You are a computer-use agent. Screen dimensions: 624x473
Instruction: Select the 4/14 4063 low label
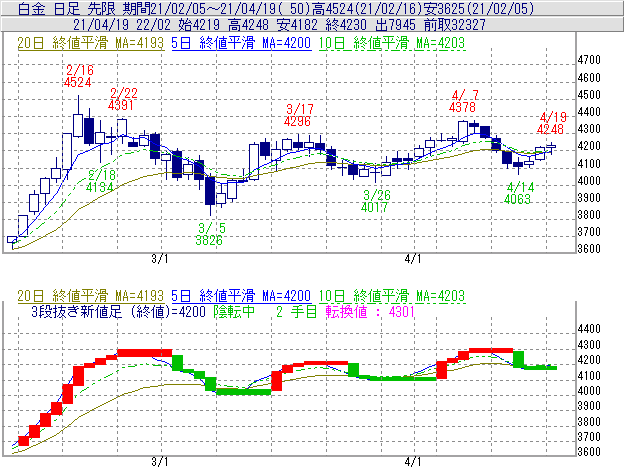coord(519,193)
